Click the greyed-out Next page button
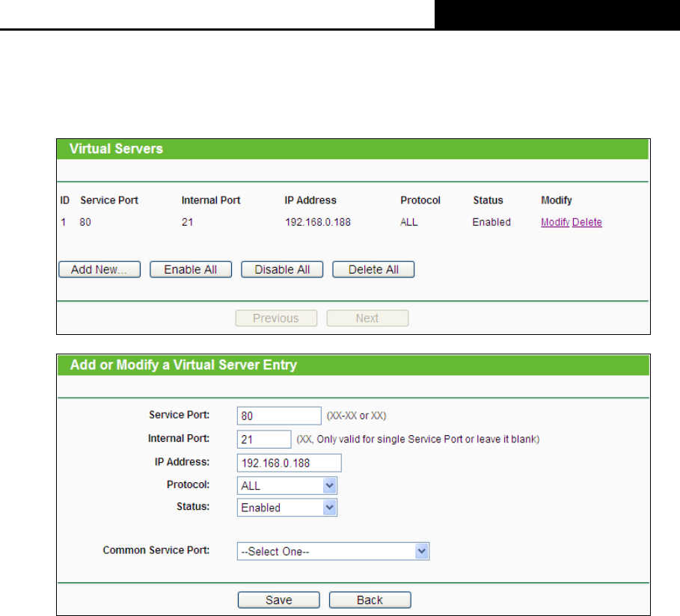Screen dimensions: 680x616 (x=367, y=318)
